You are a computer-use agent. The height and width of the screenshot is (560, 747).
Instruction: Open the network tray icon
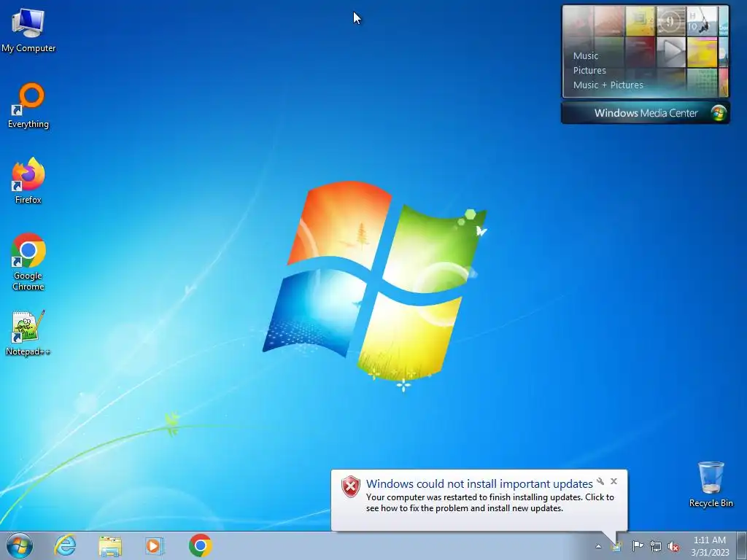(x=656, y=547)
